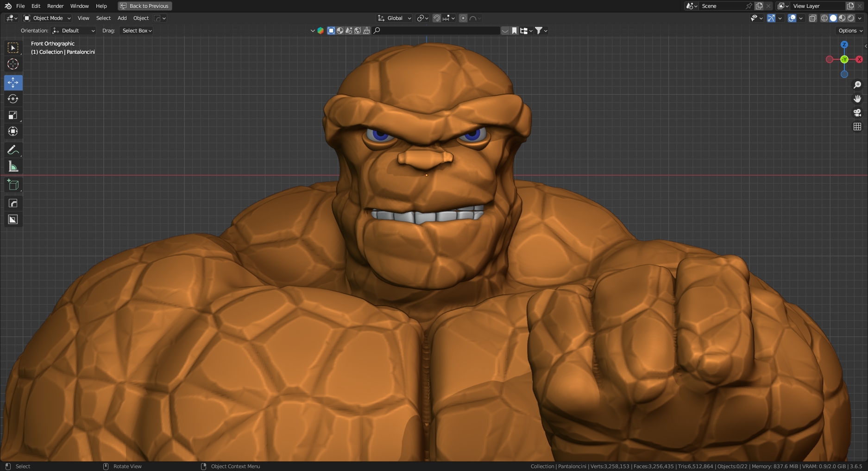This screenshot has width=868, height=471.
Task: Open the Global transform orientation dropdown
Action: coord(394,18)
